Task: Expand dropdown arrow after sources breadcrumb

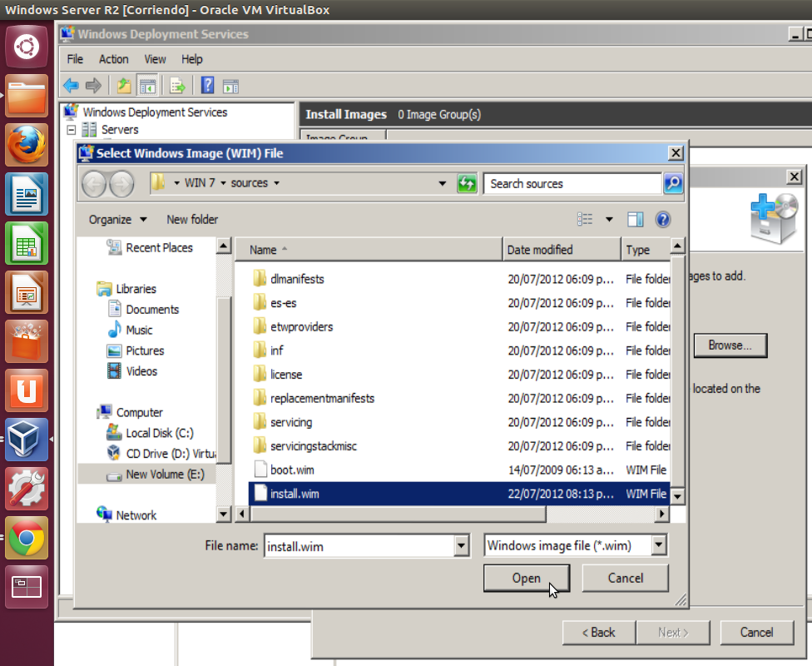Action: click(x=276, y=183)
